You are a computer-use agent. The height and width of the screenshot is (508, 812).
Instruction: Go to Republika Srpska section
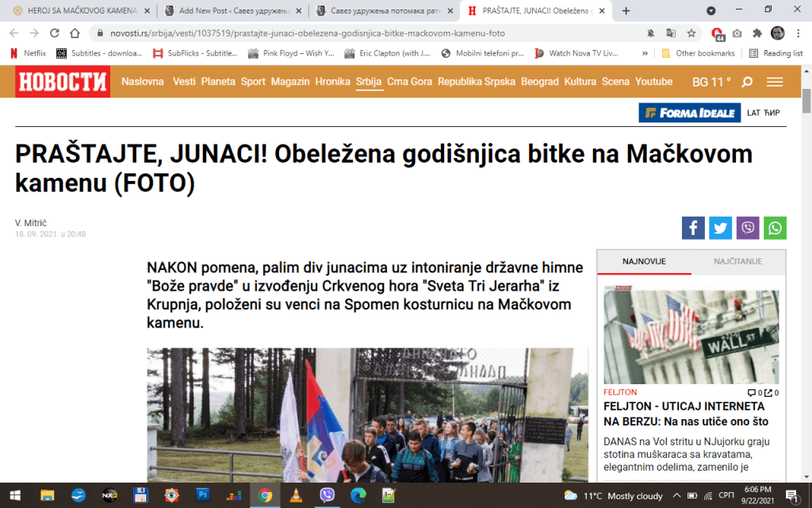pos(477,82)
